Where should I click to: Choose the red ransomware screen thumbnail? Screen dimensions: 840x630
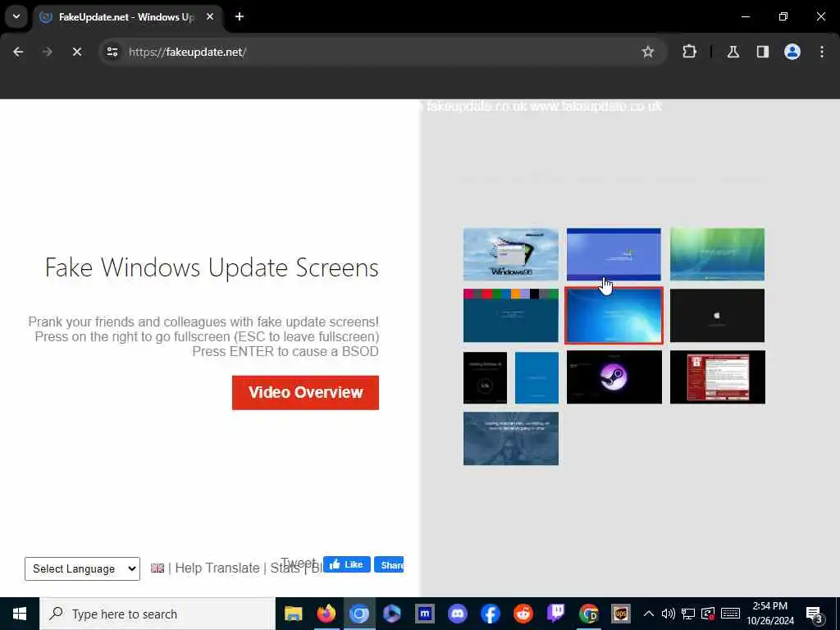pos(717,377)
